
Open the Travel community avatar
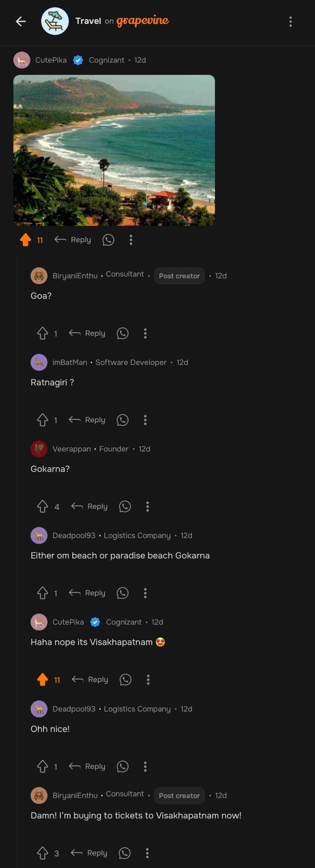tap(55, 21)
